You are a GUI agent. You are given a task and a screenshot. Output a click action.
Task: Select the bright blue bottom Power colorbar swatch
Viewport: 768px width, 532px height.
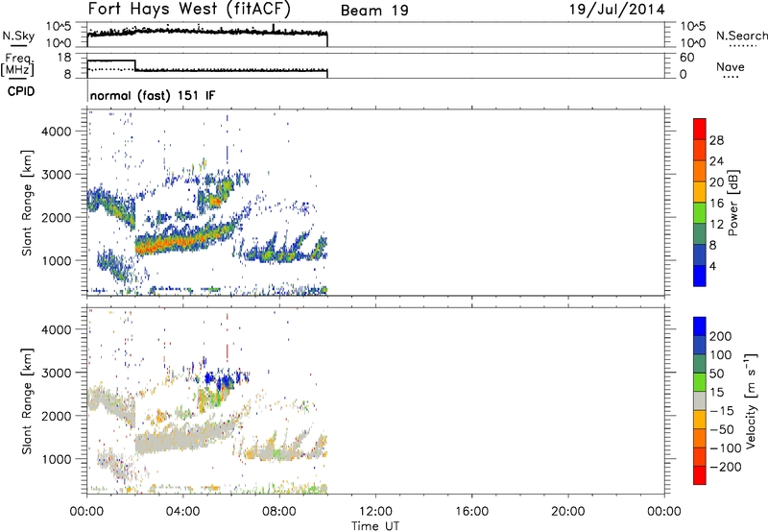pyautogui.click(x=700, y=276)
